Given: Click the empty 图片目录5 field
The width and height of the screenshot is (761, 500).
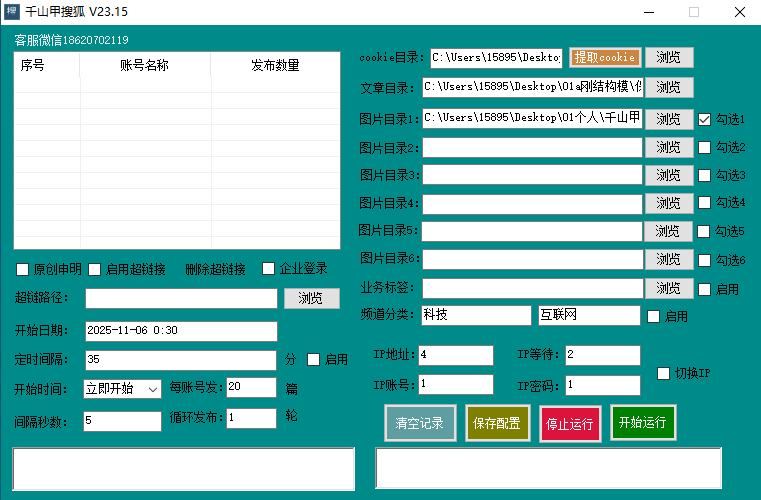Looking at the screenshot, I should tap(532, 231).
